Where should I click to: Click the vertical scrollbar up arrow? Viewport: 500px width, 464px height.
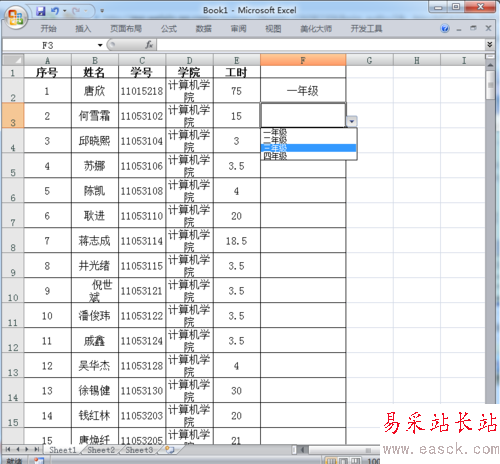490,65
